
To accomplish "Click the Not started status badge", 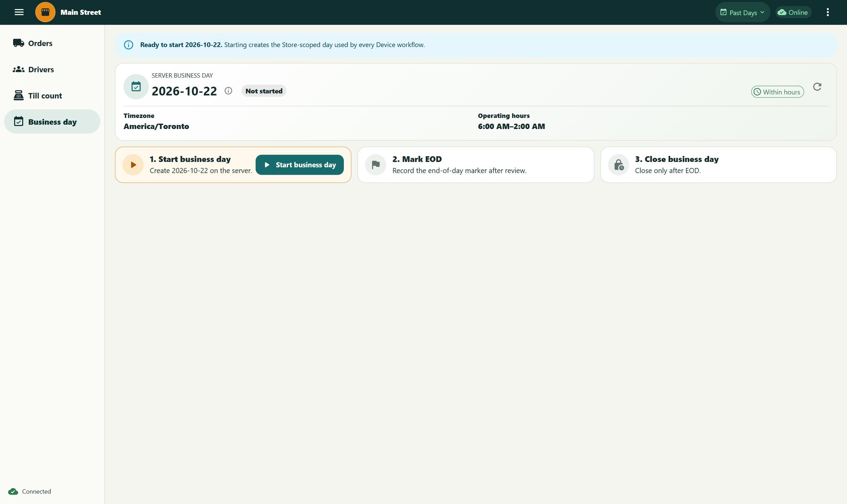I will point(264,91).
